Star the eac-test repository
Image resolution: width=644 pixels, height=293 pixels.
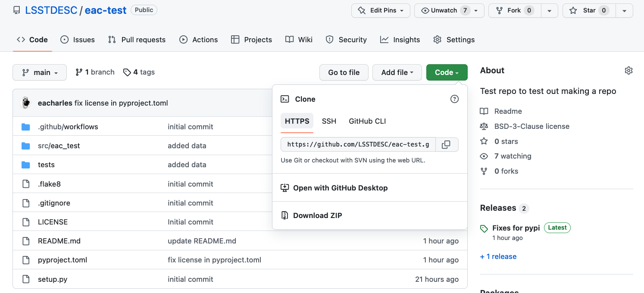tap(589, 10)
